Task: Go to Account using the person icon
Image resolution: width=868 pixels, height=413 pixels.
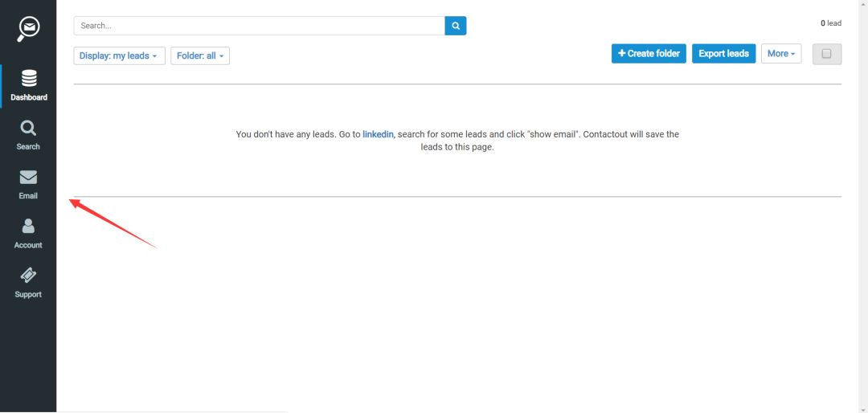Action: click(x=28, y=227)
